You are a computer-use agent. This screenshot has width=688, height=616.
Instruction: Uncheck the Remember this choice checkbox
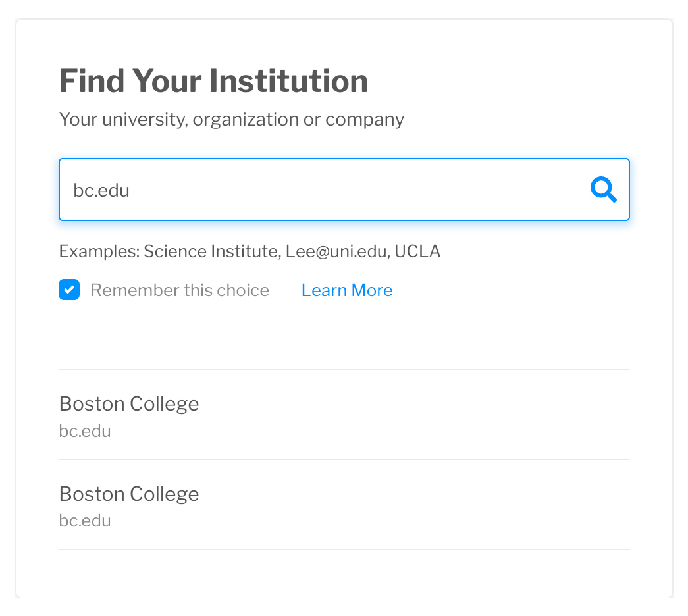69,290
